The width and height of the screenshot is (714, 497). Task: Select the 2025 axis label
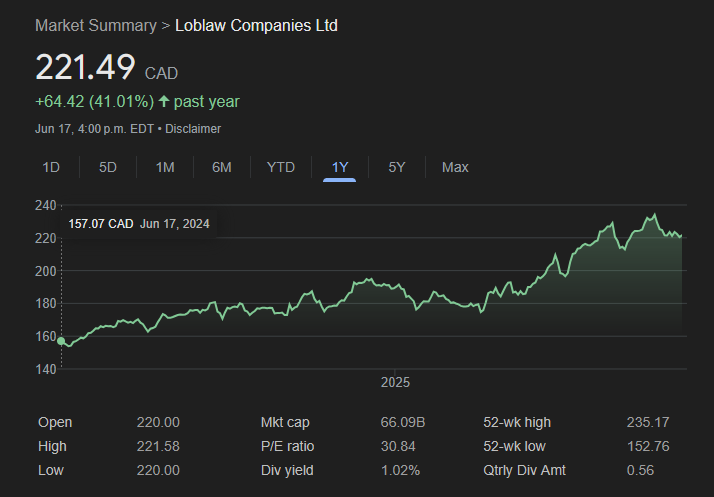[x=395, y=382]
